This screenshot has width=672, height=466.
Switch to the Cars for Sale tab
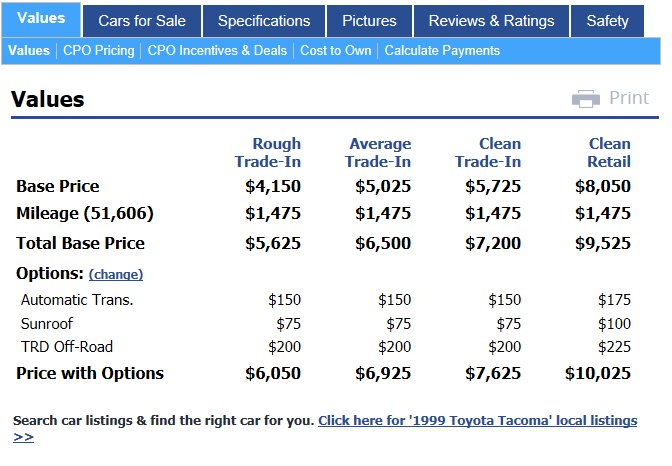(x=142, y=21)
